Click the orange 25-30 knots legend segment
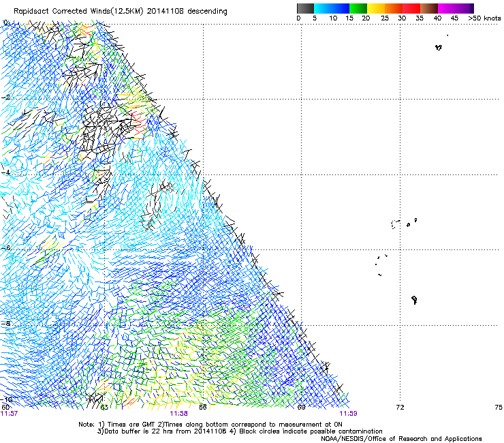504x443 pixels. 394,8
